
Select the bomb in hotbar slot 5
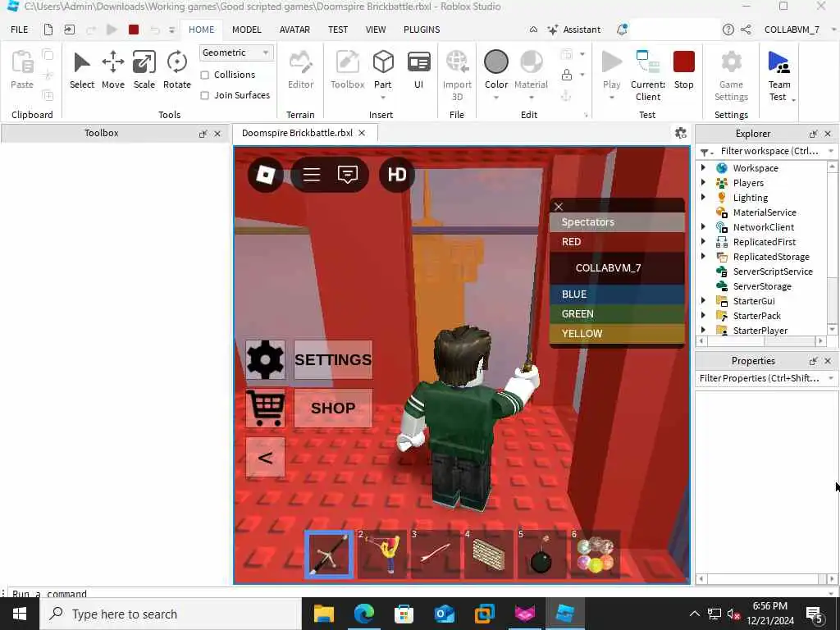click(541, 555)
